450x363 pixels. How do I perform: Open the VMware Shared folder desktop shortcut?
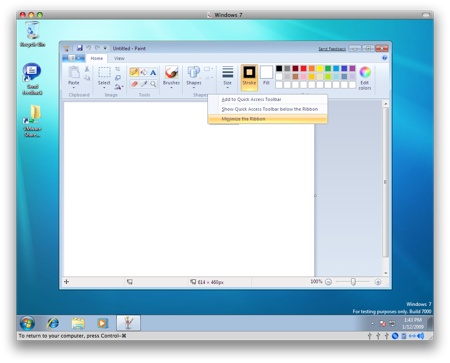[x=32, y=121]
